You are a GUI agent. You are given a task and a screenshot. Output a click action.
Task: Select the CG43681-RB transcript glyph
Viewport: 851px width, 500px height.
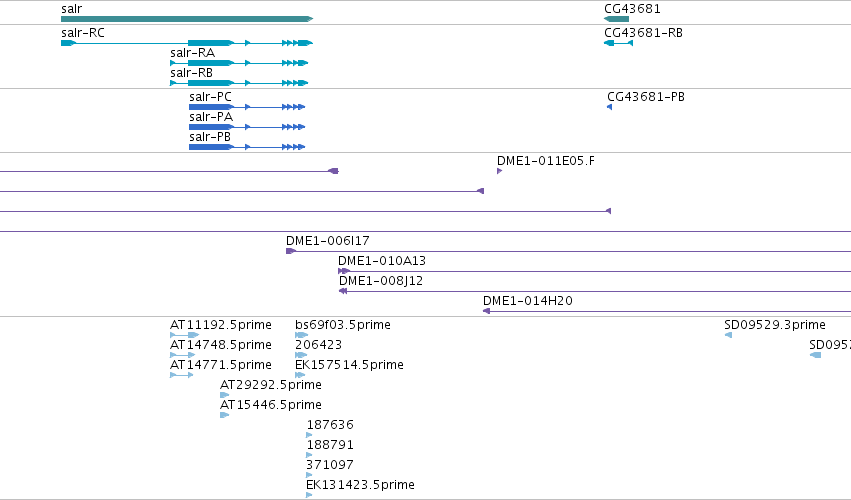pyautogui.click(x=619, y=43)
